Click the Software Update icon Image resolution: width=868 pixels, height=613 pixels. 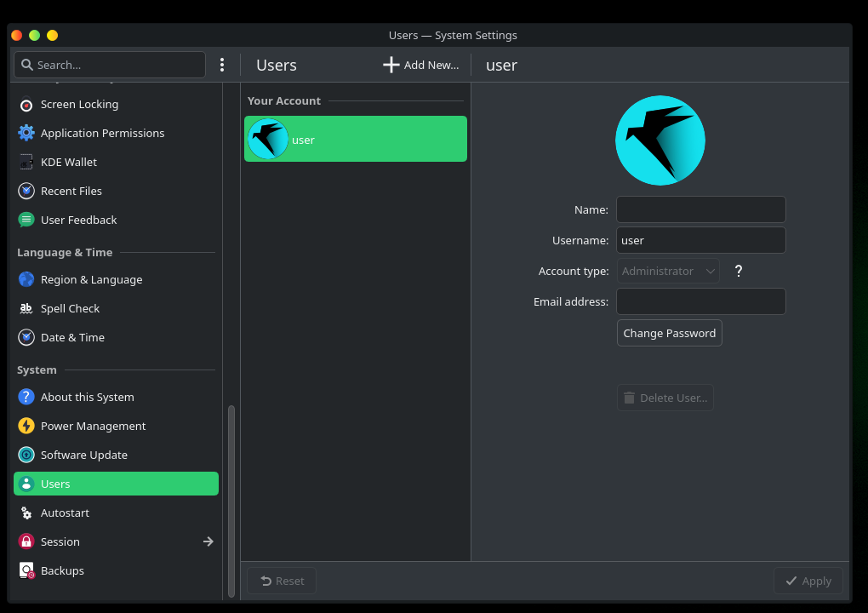(x=26, y=455)
